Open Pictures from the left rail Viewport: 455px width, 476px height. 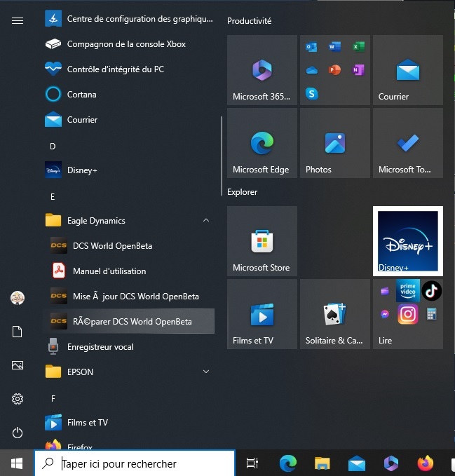pyautogui.click(x=18, y=365)
